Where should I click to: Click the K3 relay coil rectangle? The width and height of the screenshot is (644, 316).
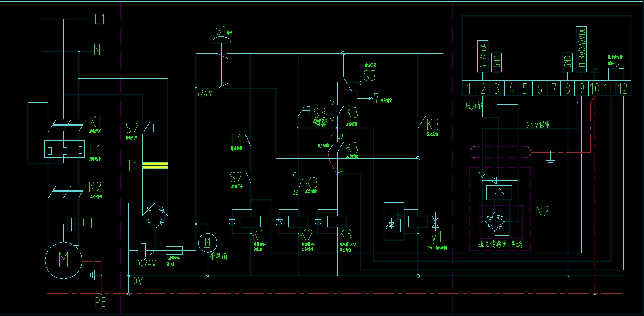click(x=337, y=222)
